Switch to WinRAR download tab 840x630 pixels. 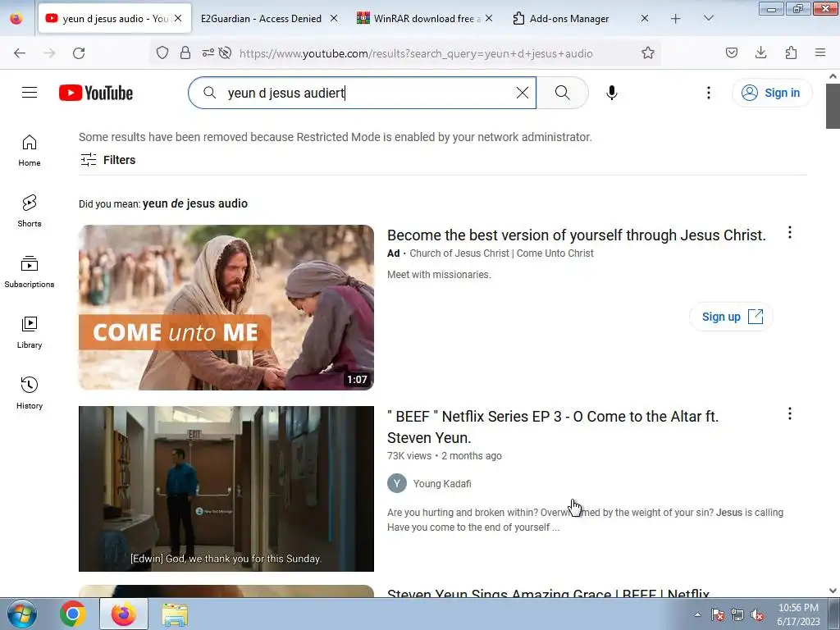pos(418,19)
